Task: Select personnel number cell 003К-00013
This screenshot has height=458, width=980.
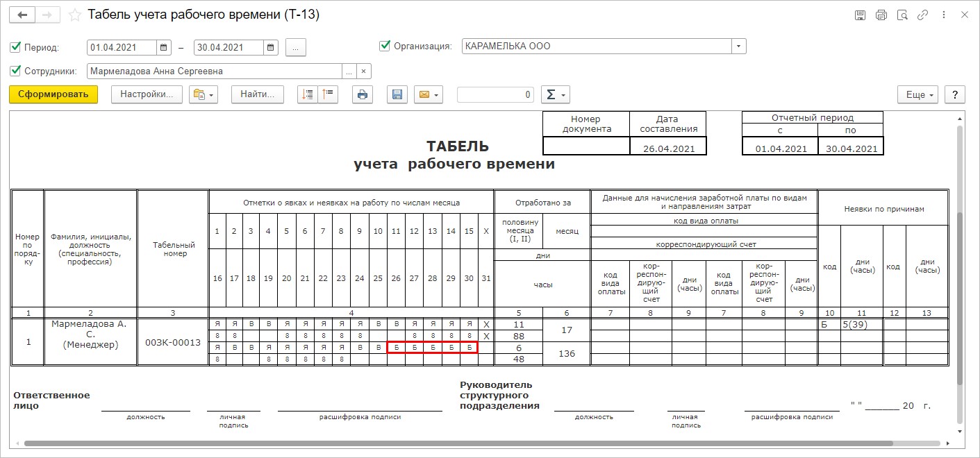Action: click(173, 341)
